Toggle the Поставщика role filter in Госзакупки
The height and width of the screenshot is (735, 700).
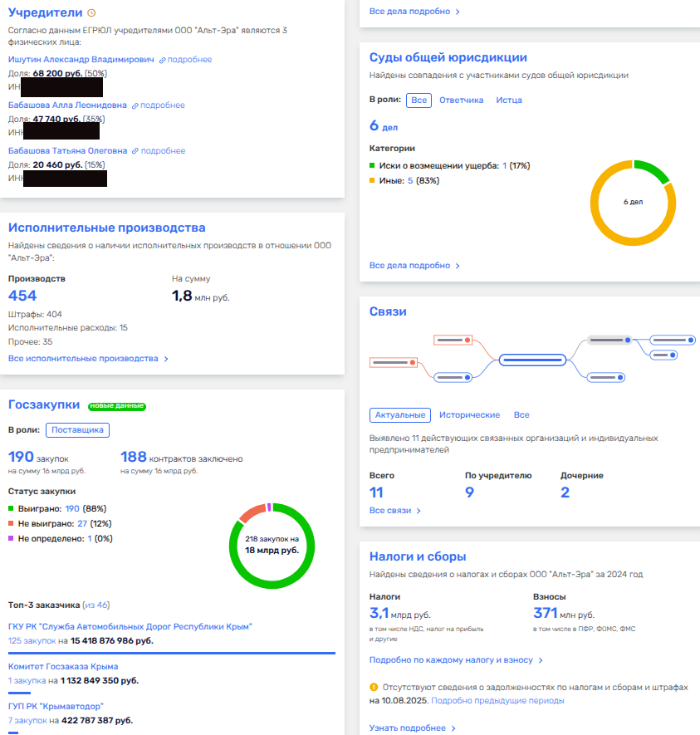(78, 430)
